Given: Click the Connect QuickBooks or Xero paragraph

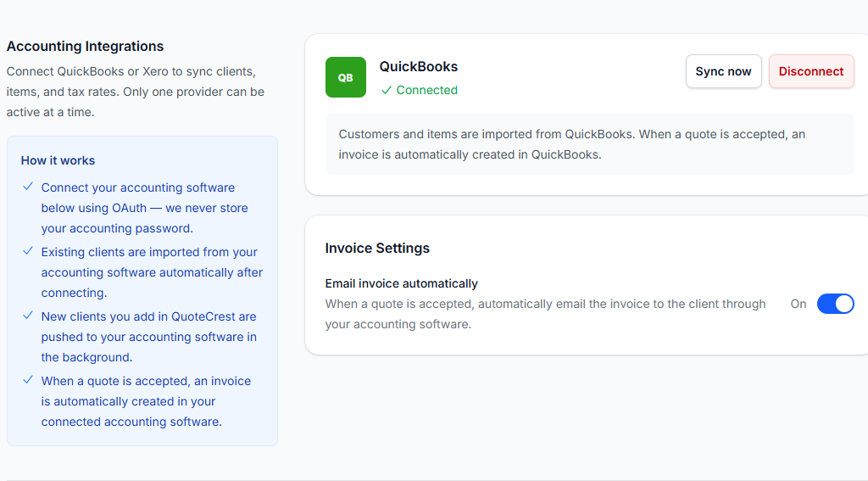Looking at the screenshot, I should [136, 92].
